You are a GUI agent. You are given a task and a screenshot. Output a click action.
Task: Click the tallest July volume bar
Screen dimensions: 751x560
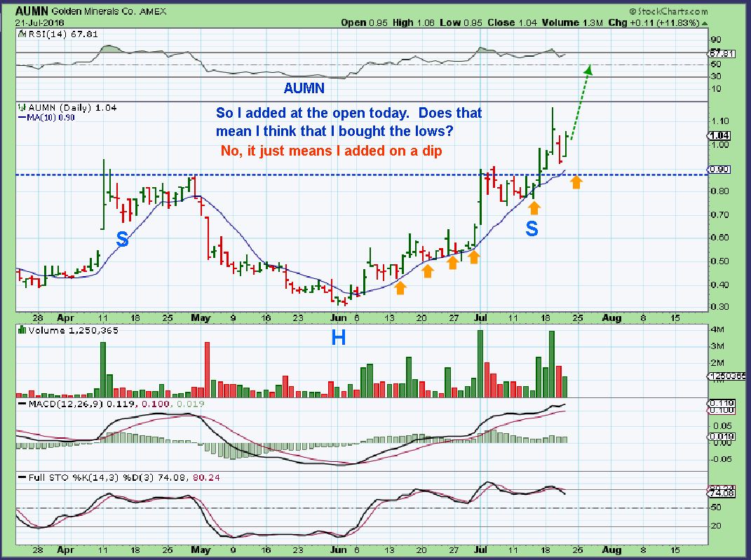click(480, 364)
